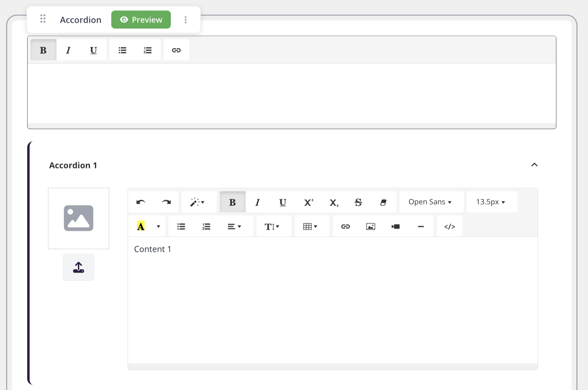Collapse the Accordion 1 section chevron
The height and width of the screenshot is (390, 588).
click(x=534, y=165)
